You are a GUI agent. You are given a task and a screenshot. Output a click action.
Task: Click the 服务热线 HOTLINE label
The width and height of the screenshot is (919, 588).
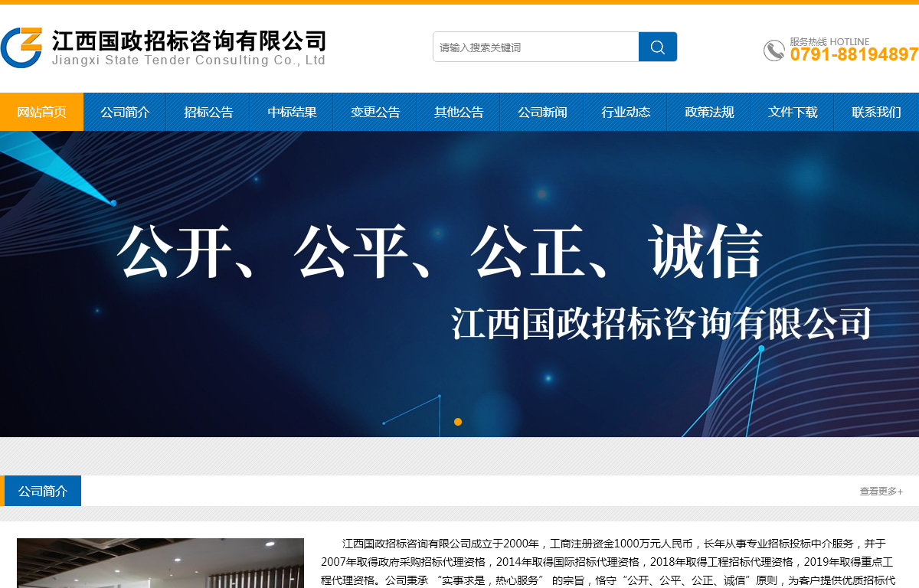click(x=829, y=42)
